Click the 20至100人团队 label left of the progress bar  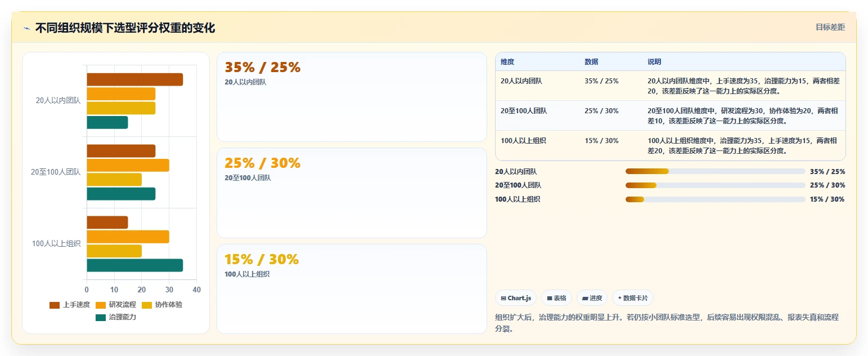518,185
